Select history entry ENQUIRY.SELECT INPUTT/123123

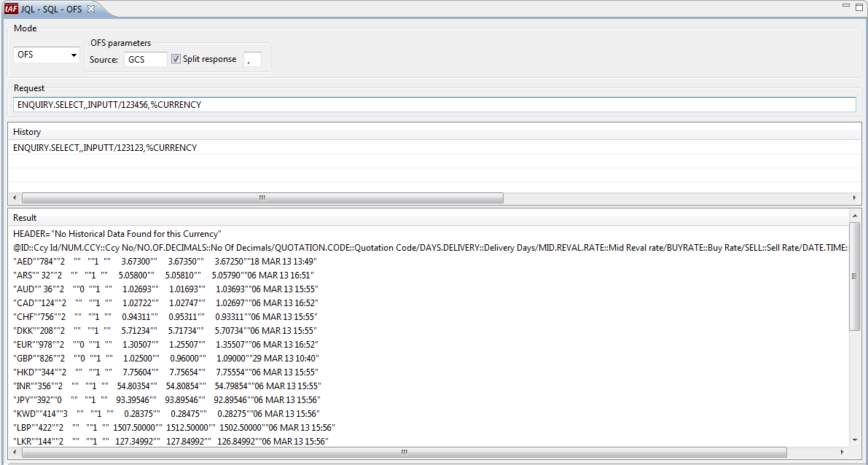pyautogui.click(x=105, y=148)
